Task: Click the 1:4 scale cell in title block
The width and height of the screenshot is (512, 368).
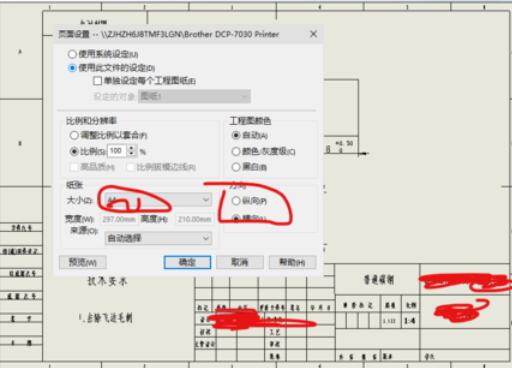Action: 410,321
